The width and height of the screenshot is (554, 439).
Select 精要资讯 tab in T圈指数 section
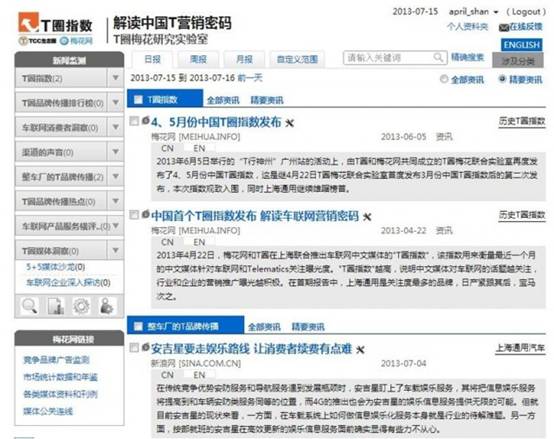[x=267, y=100]
